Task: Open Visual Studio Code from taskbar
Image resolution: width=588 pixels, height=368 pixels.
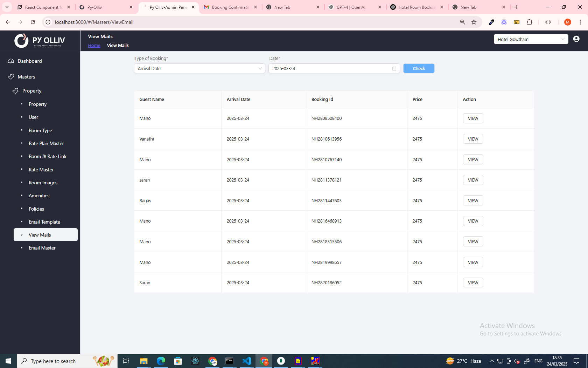Action: [247, 361]
